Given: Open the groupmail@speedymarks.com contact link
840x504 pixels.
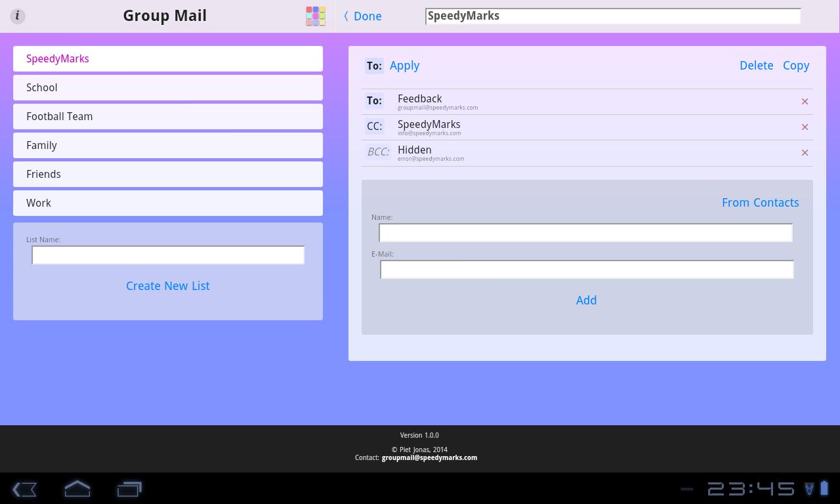Looking at the screenshot, I should (429, 457).
